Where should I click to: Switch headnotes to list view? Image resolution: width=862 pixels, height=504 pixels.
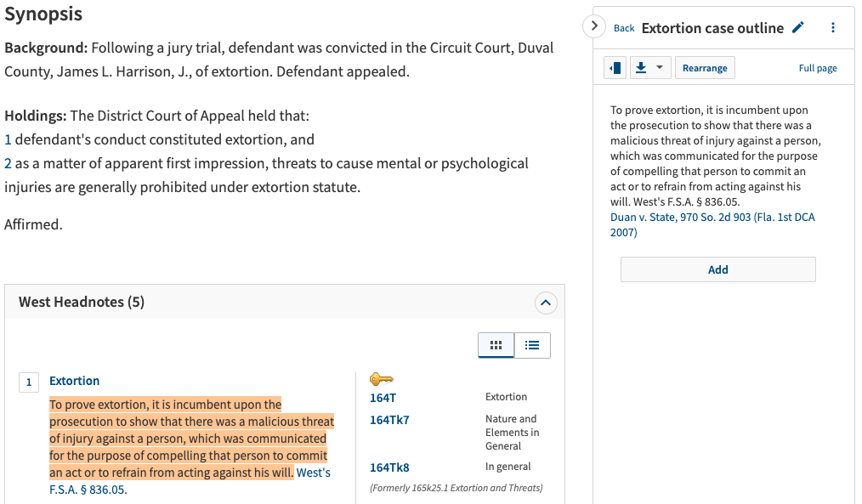532,345
